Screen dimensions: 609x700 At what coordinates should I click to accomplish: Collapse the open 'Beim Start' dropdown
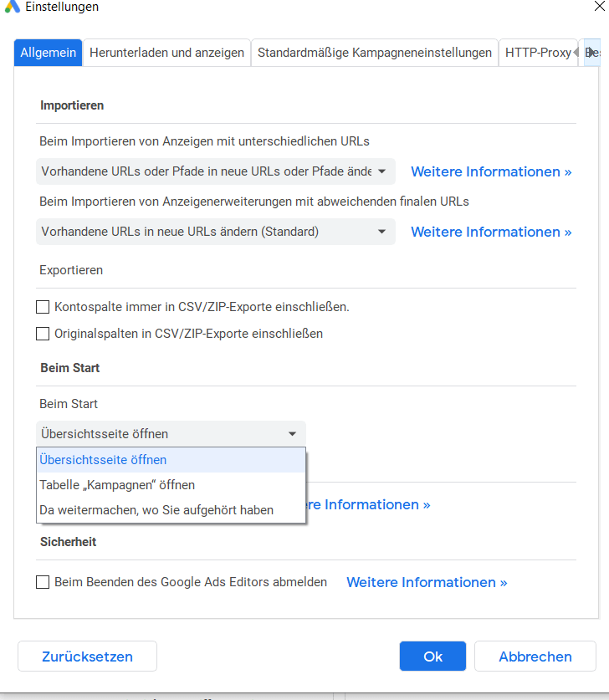click(x=292, y=433)
